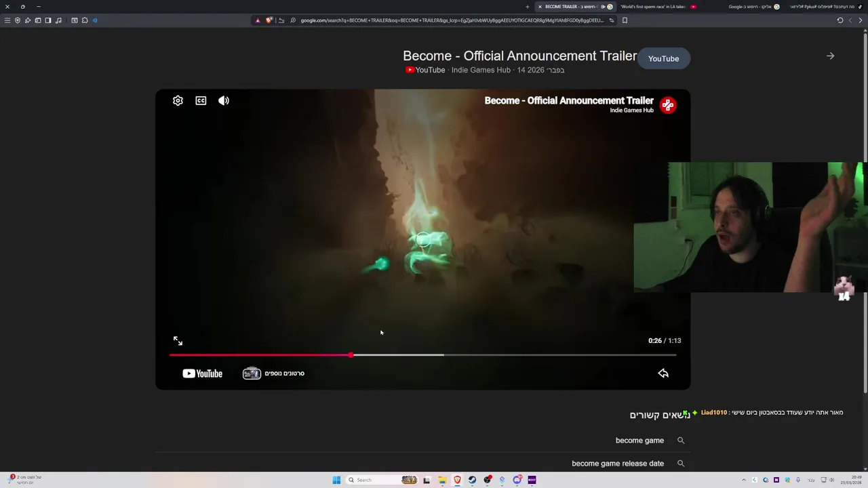Click the share arrow icon in player
Image resolution: width=868 pixels, height=488 pixels.
click(663, 373)
